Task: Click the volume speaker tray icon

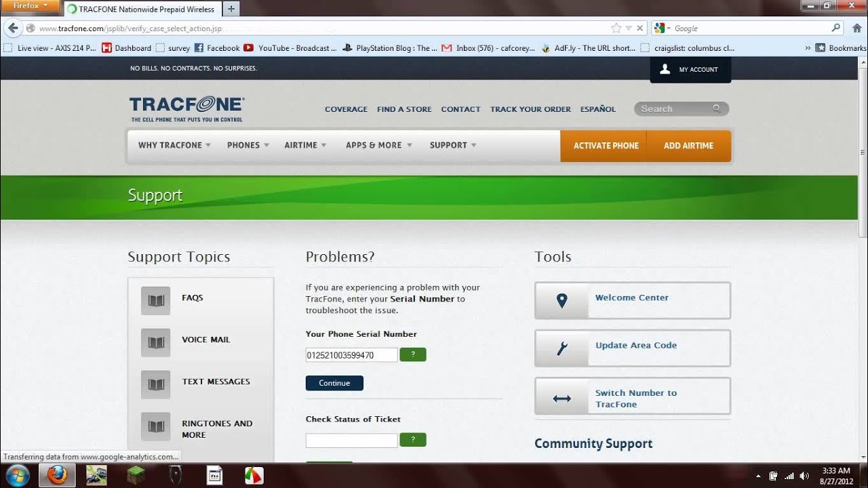Action: click(x=804, y=476)
